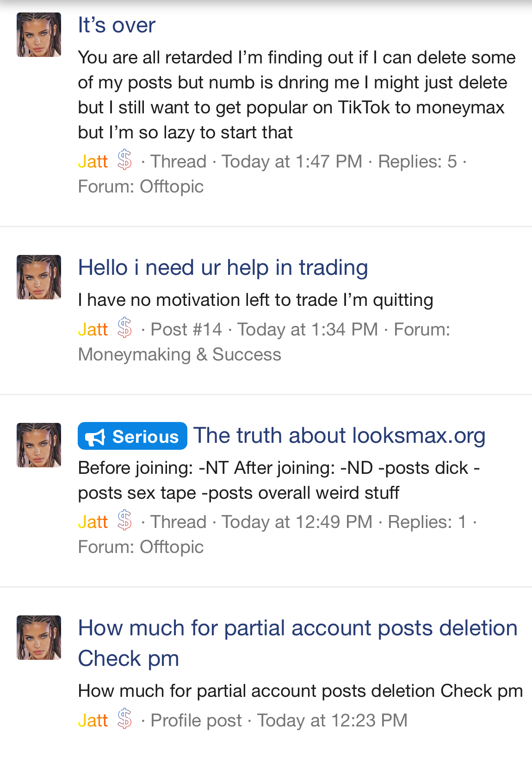The width and height of the screenshot is (532, 757).
Task: Tap the avatar next to the posts deletion entry
Action: pos(39,638)
